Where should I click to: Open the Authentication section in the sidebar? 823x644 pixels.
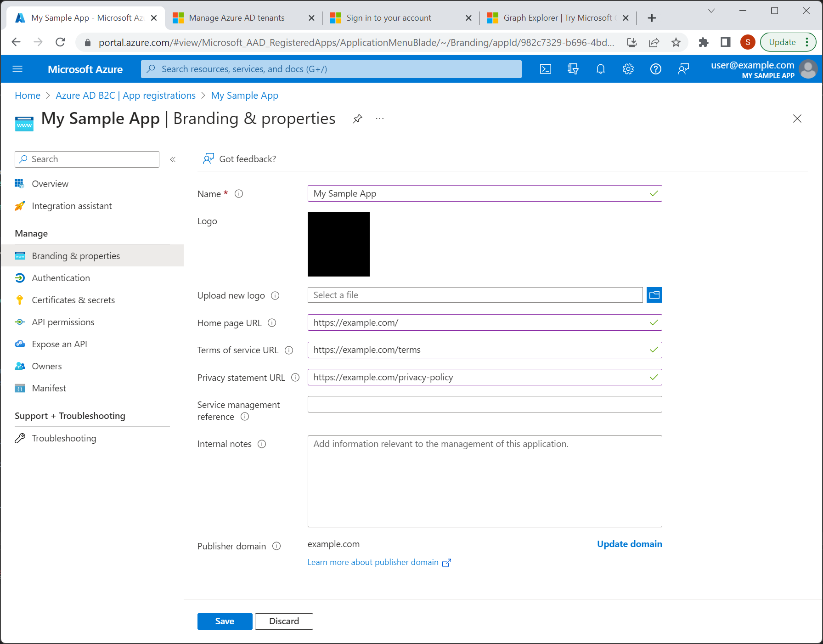(x=61, y=277)
